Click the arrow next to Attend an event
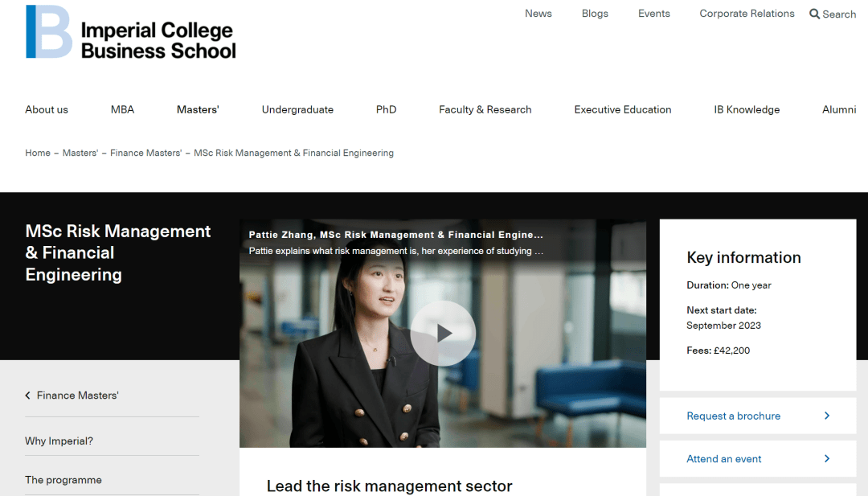Viewport: 868px width, 496px height. [827, 458]
